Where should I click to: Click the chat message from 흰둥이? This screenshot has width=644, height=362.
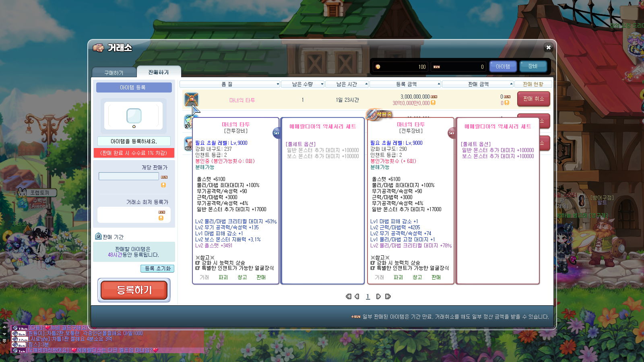tap(85, 333)
